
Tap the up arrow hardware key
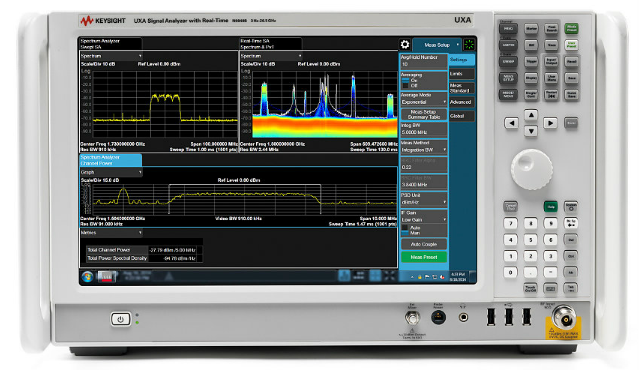[531, 115]
